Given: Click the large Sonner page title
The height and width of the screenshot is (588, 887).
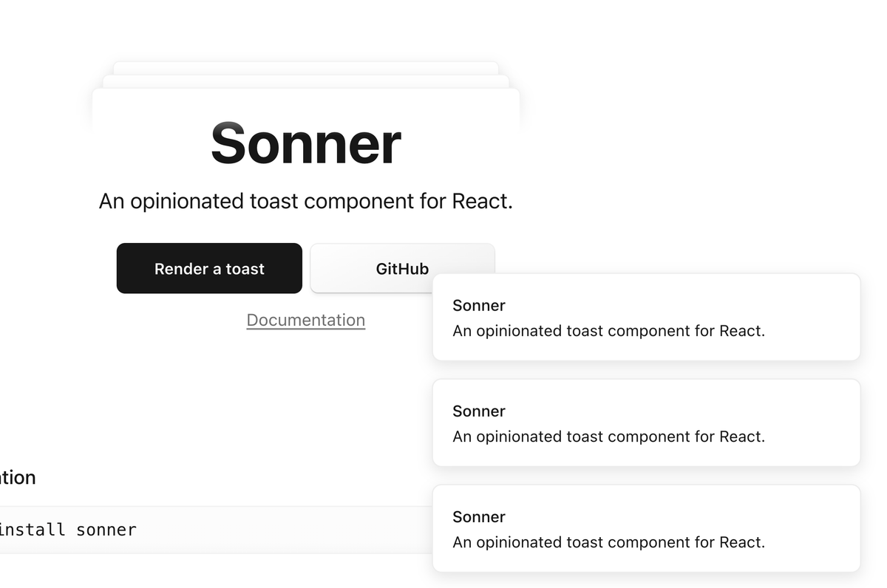Looking at the screenshot, I should 305,144.
